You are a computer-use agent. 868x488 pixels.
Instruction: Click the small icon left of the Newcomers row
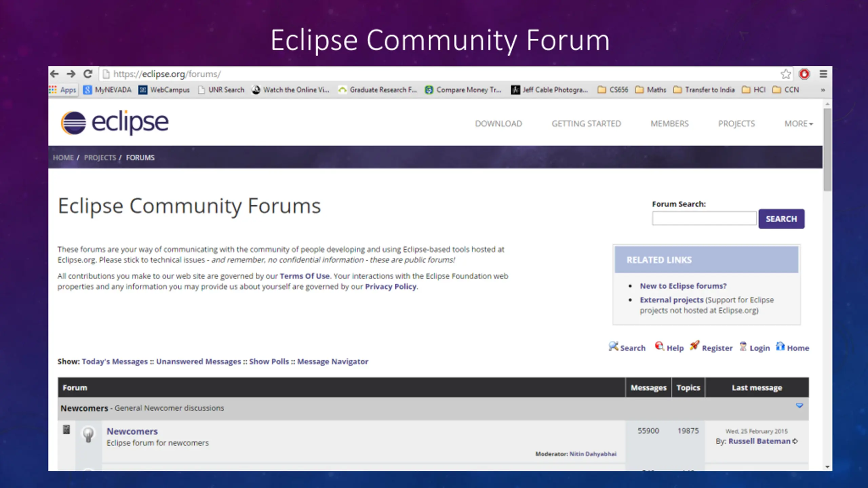click(66, 430)
